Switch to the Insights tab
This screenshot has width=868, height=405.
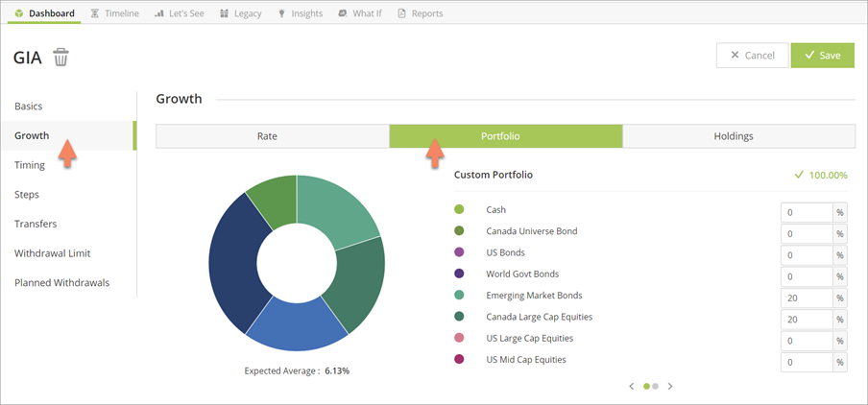coord(300,13)
